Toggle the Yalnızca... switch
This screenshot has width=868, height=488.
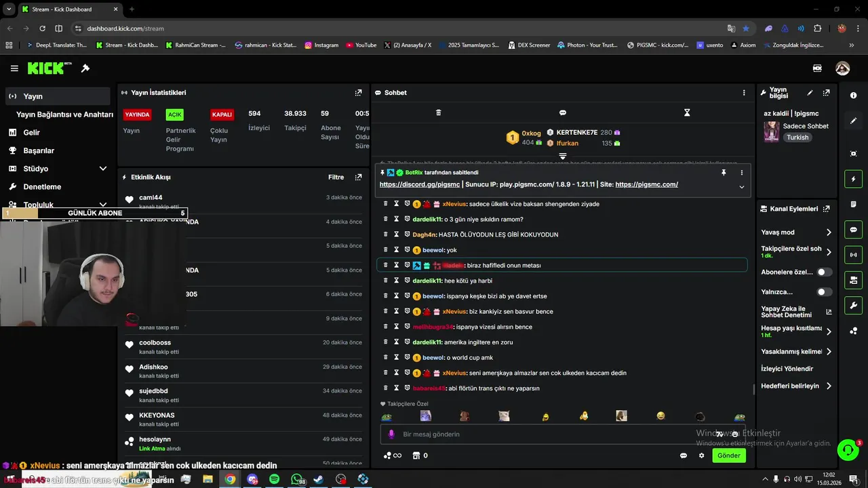825,292
